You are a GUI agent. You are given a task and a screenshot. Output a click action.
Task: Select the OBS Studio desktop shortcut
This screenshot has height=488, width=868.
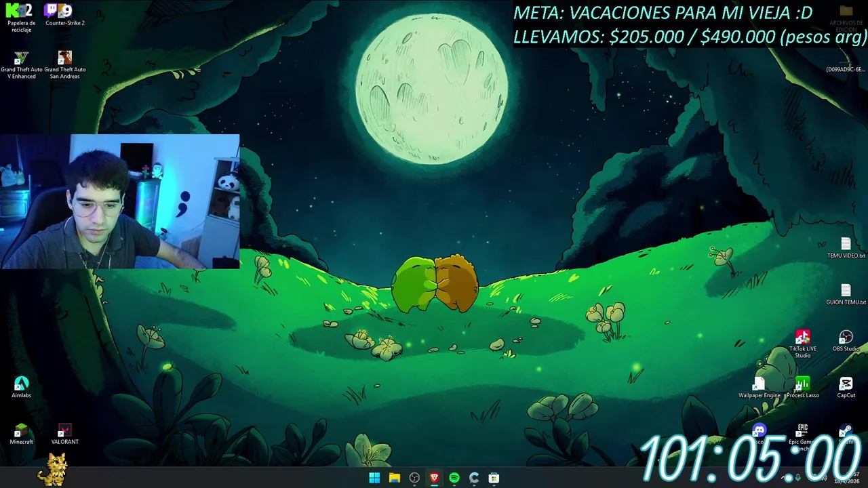pos(846,341)
